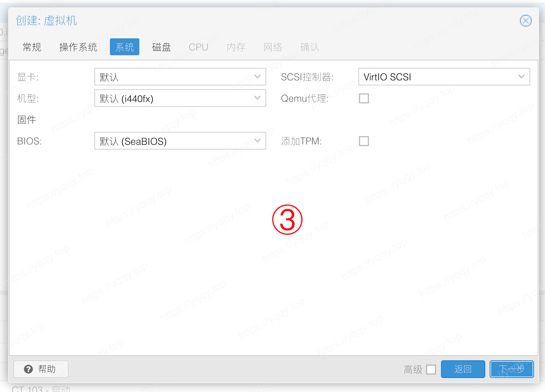Close the Create Virtual Machine dialog
This screenshot has height=392, width=545.
(x=525, y=21)
